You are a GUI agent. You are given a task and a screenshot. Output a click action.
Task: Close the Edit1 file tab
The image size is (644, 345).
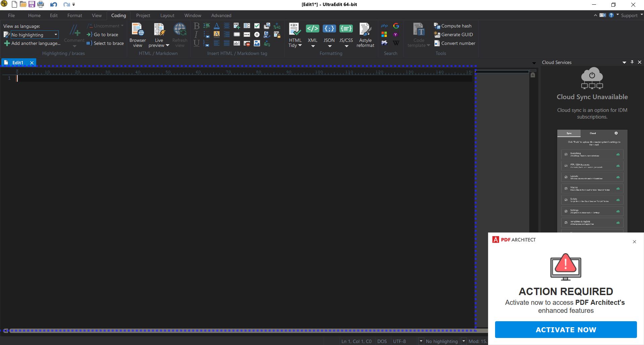32,63
